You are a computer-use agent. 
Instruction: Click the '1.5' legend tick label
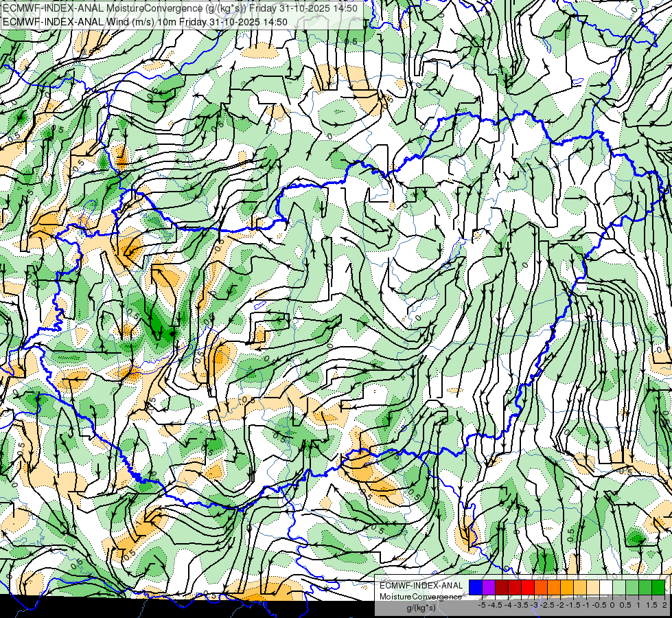(651, 605)
